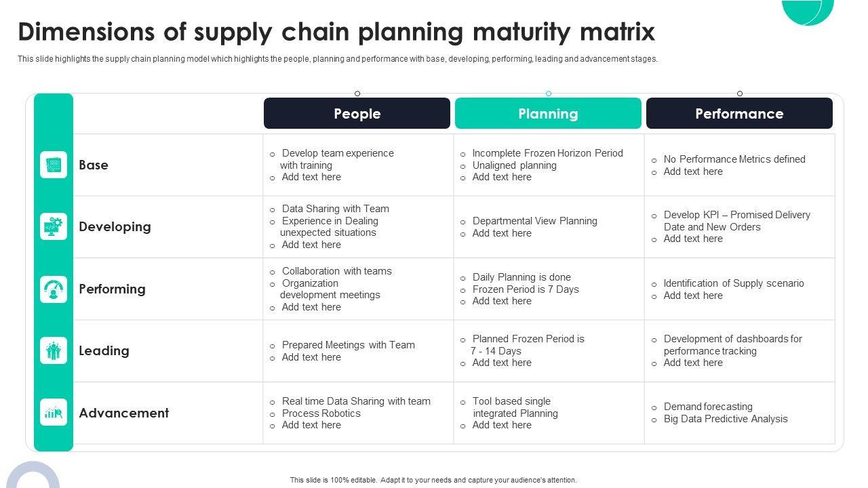Select the Planning column header
Image resolution: width=868 pixels, height=488 pixels.
click(548, 113)
